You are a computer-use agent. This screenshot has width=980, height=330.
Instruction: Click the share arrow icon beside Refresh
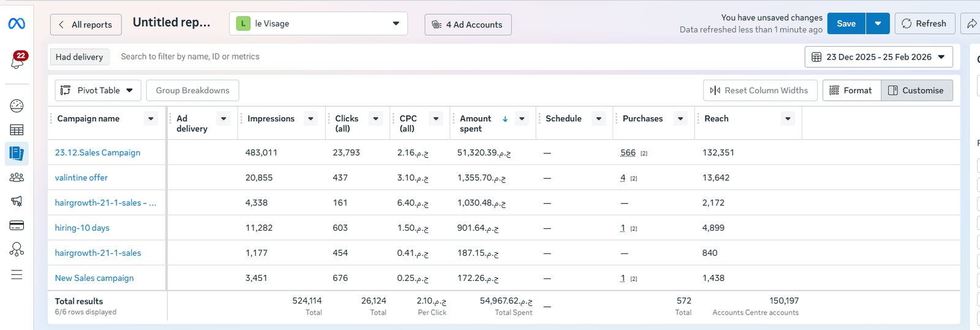(971, 24)
